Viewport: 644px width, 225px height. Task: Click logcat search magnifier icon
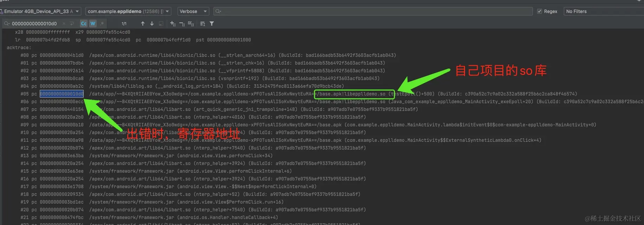(x=218, y=11)
